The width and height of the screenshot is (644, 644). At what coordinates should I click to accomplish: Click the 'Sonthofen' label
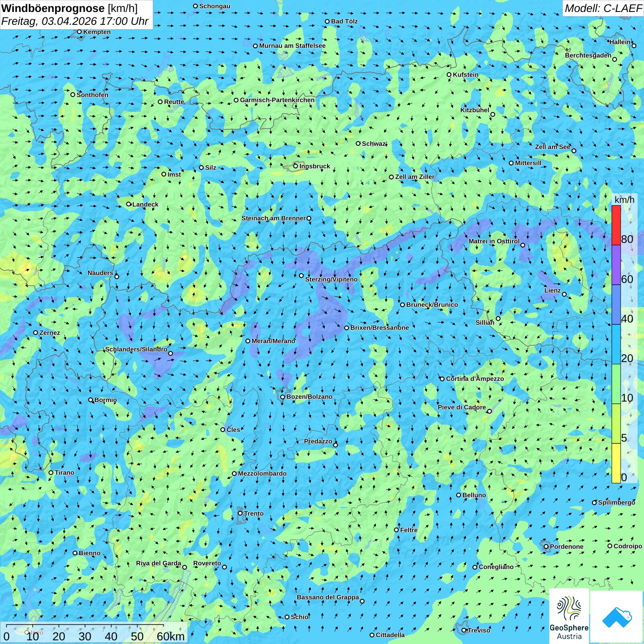tap(92, 95)
